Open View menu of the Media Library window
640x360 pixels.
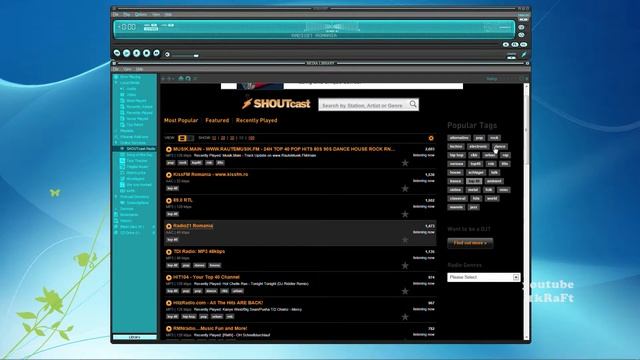[127, 69]
